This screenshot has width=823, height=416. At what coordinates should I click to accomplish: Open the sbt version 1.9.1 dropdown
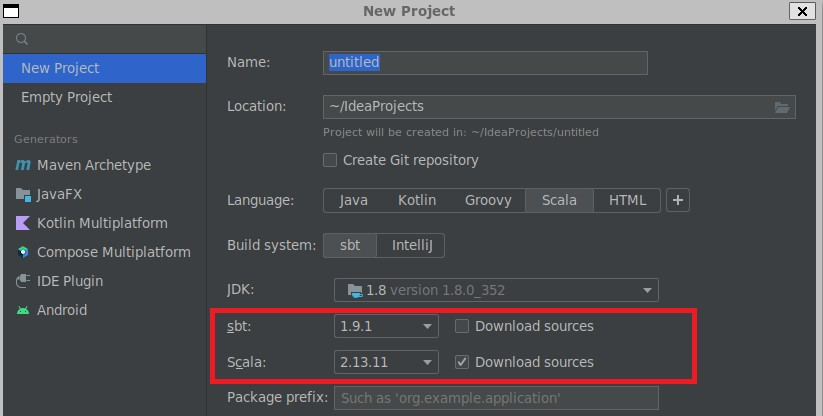[x=386, y=326]
